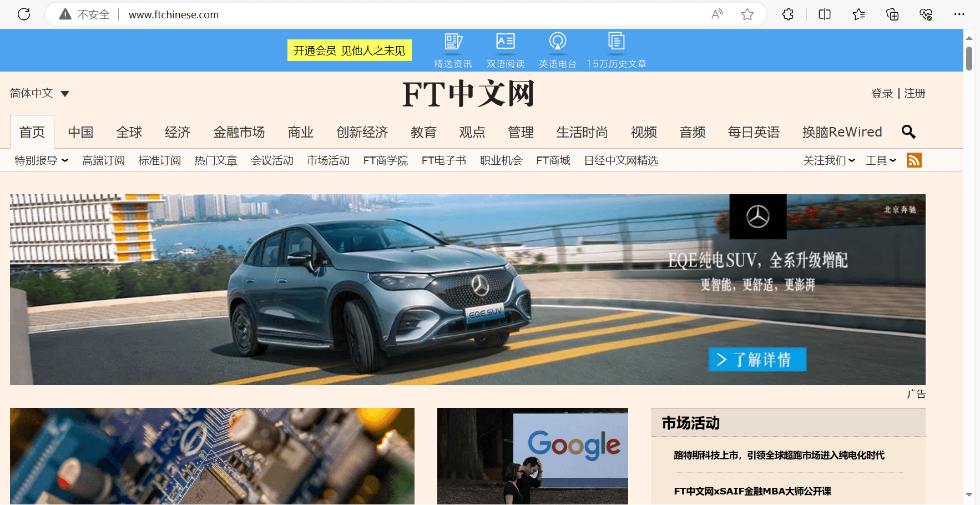Click the scrollbar down arrow
The image size is (980, 505).
point(969,494)
